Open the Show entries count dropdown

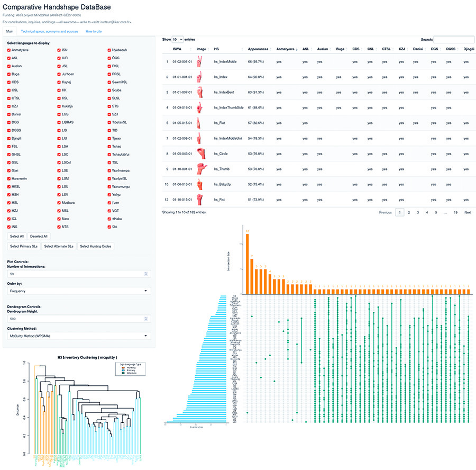pos(177,39)
